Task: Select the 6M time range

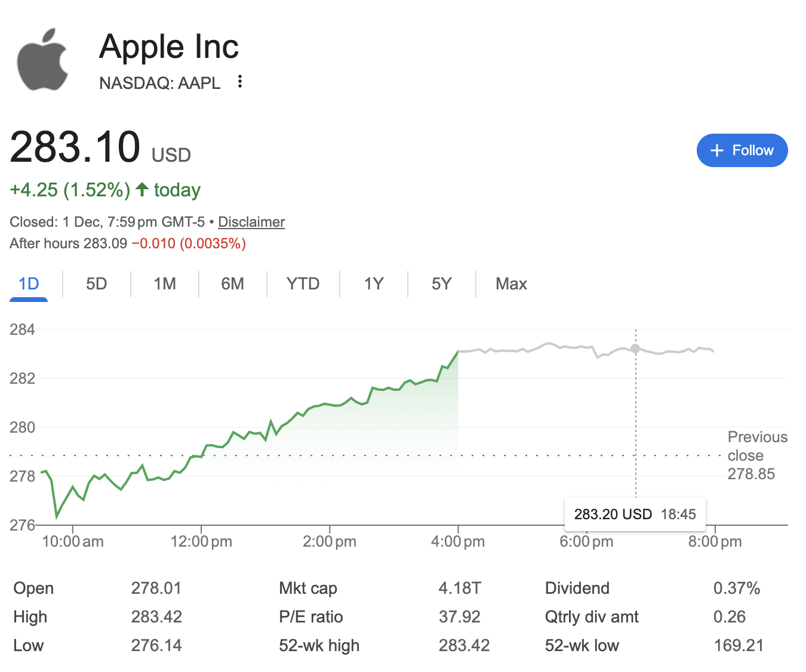Action: pos(233,284)
